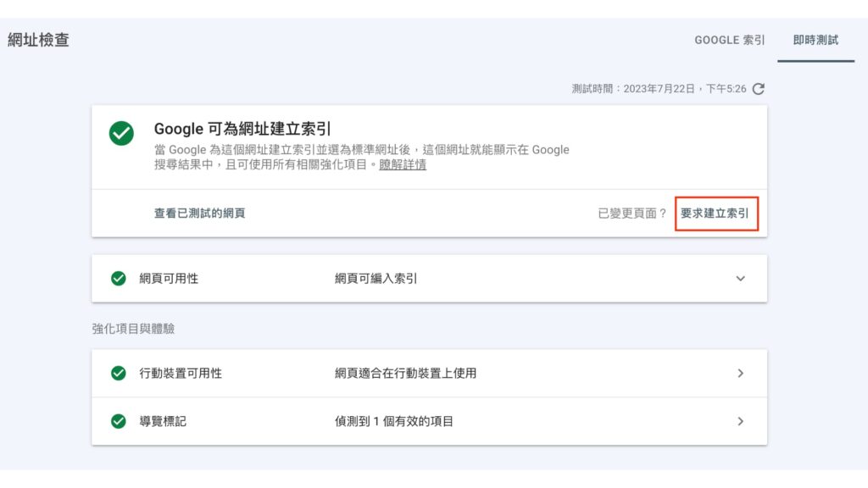This screenshot has height=488, width=868.
Task: Switch to the GOOGLE 索引 tab
Action: click(x=730, y=40)
